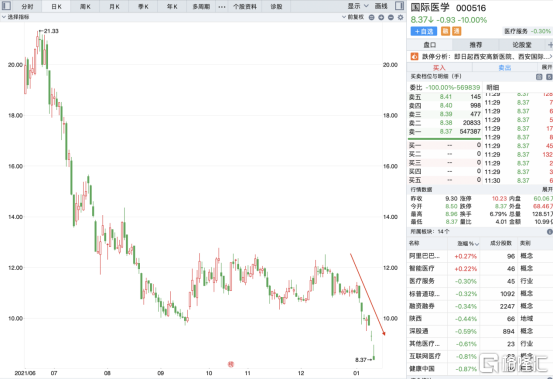
Task: Open the 智能医疗 sector row
Action: [x=480, y=269]
